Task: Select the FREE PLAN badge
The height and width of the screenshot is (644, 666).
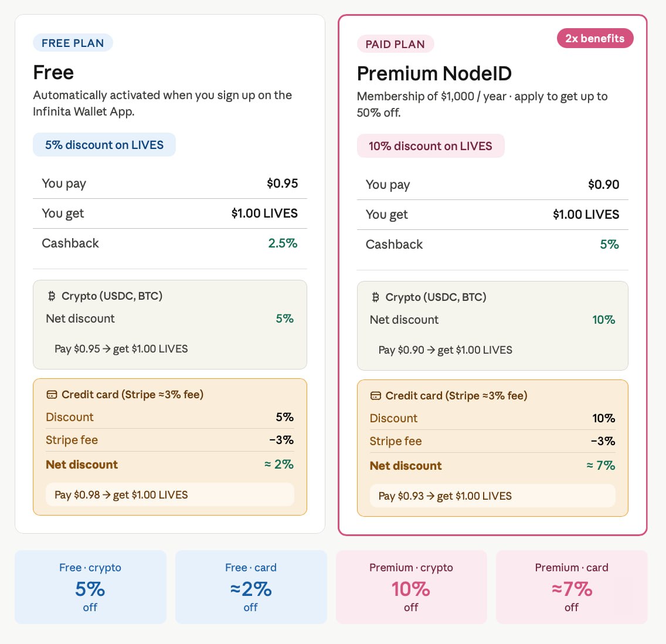Action: pos(73,43)
